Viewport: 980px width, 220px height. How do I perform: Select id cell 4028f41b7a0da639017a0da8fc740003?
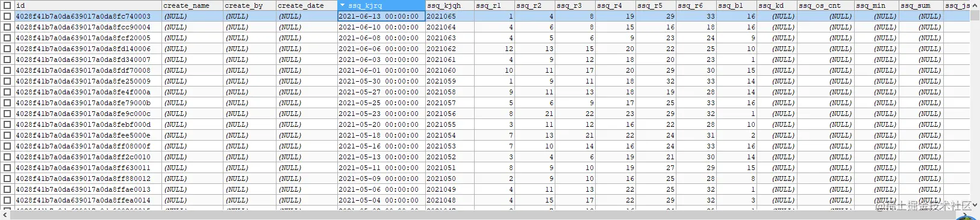pos(88,16)
